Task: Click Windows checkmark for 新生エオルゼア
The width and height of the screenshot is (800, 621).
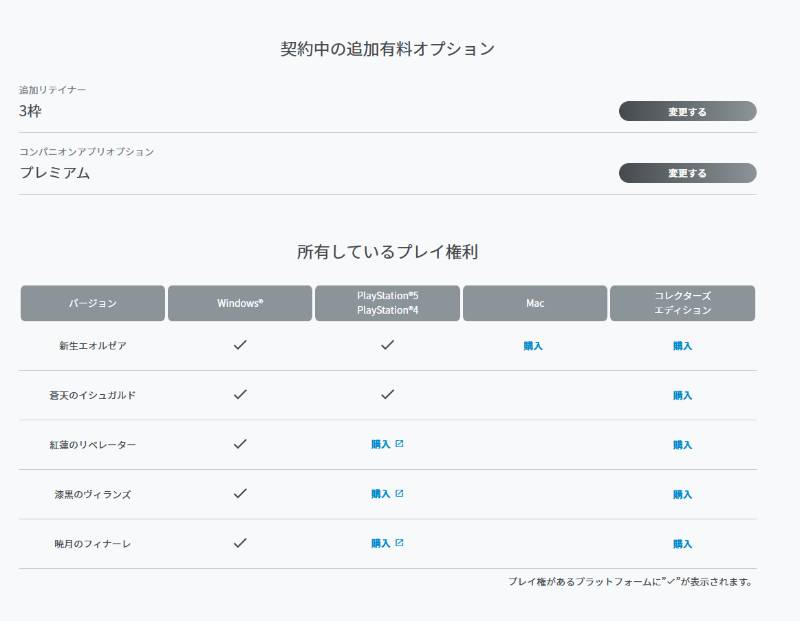Action: click(240, 345)
